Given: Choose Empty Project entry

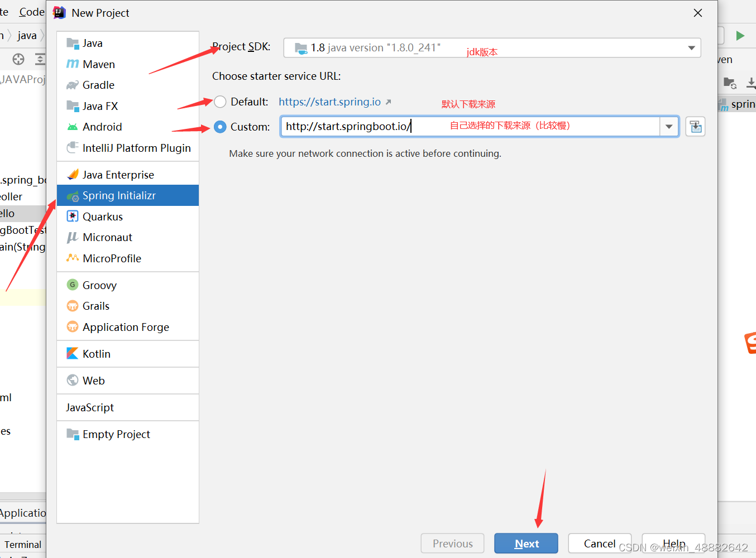Looking at the screenshot, I should pos(128,434).
